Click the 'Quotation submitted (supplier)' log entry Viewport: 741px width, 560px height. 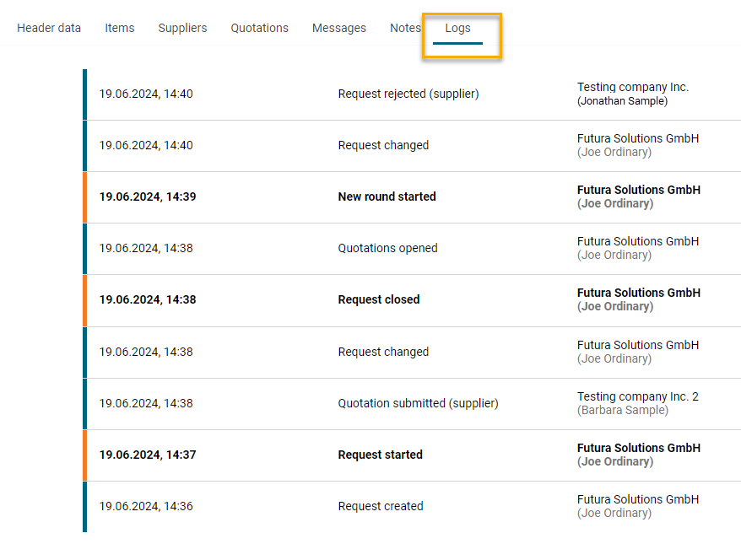pos(419,403)
